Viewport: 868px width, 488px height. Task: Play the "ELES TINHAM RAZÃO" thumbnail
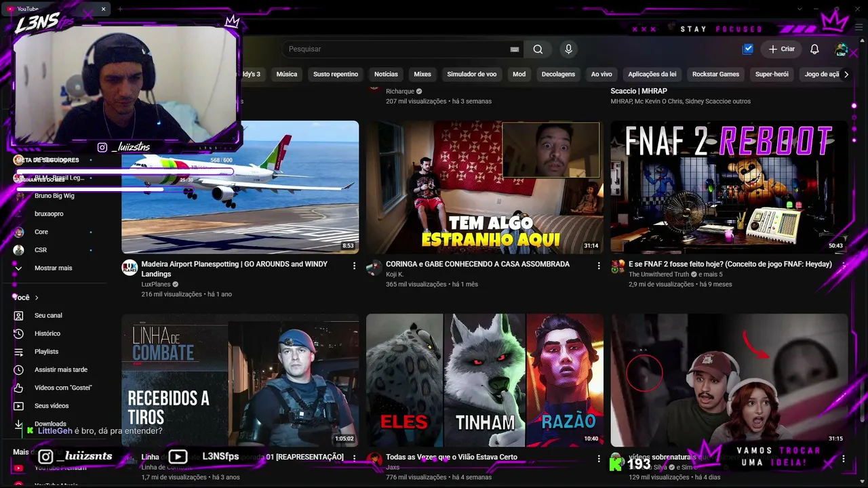(485, 380)
